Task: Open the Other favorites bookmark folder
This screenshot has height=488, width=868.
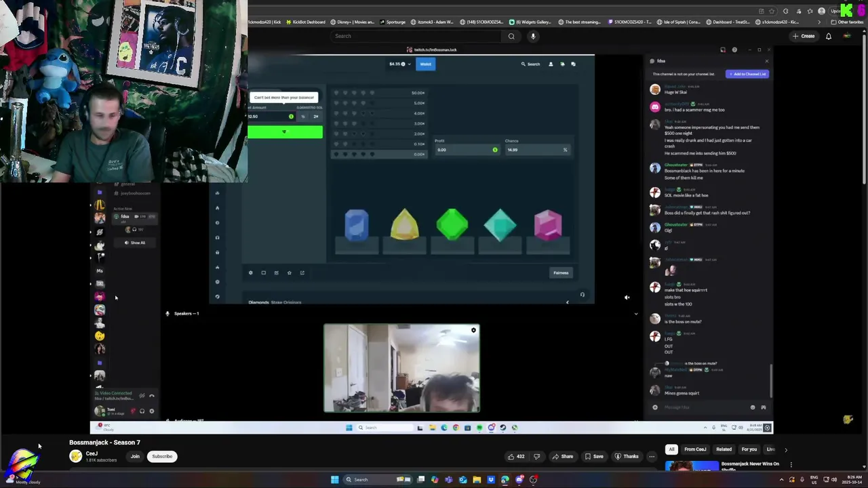Action: pyautogui.click(x=848, y=22)
